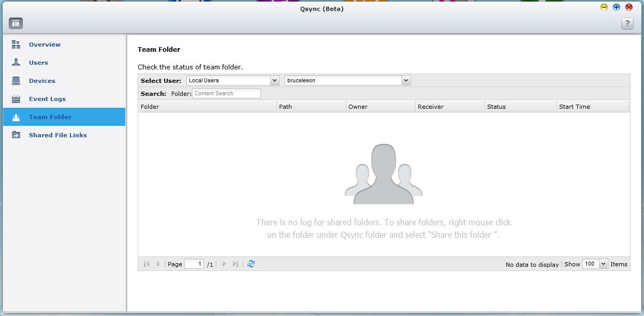This screenshot has height=316, width=644.
Task: Sort by Path column header
Action: tap(311, 107)
